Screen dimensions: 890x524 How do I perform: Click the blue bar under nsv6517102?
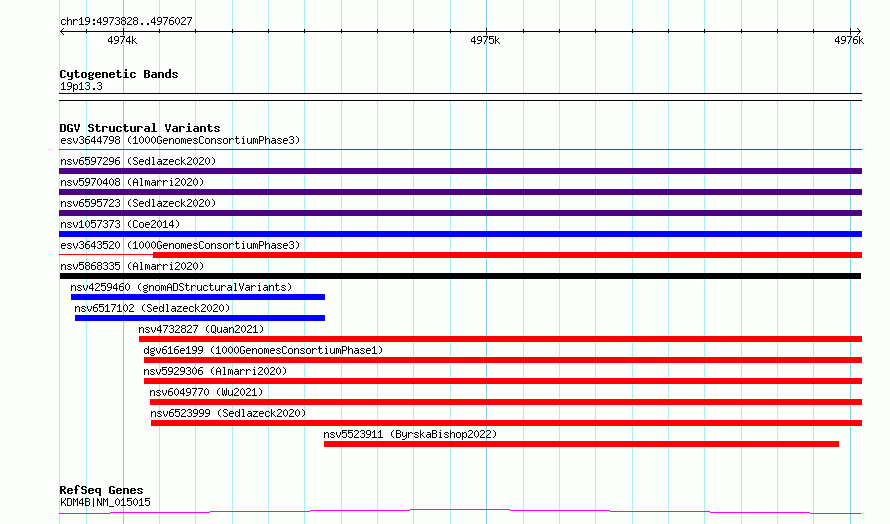point(200,318)
